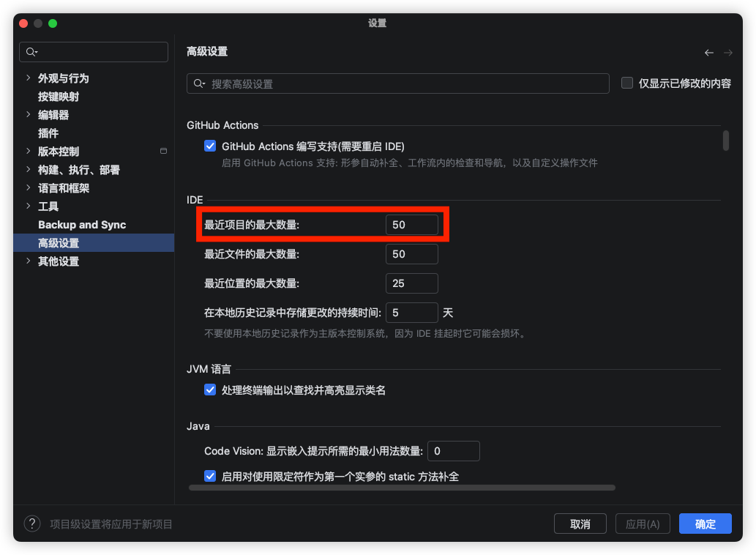
Task: Expand the 编辑器 settings section
Action: [x=28, y=115]
